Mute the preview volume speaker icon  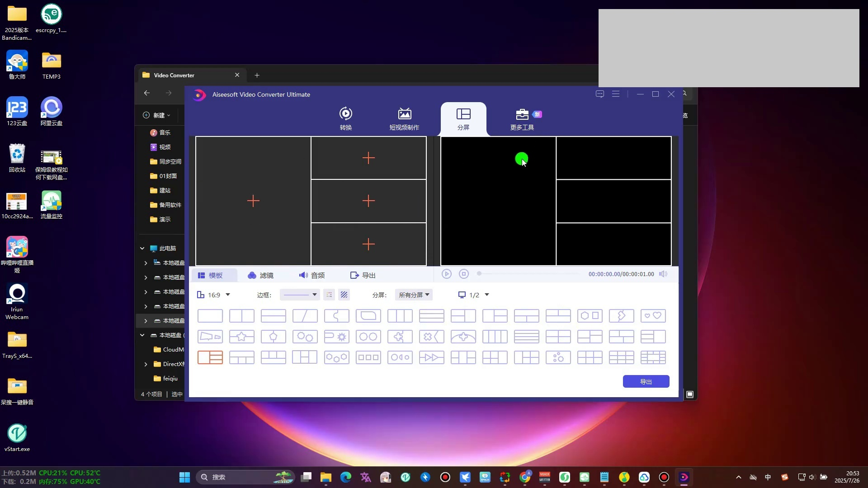(x=663, y=274)
